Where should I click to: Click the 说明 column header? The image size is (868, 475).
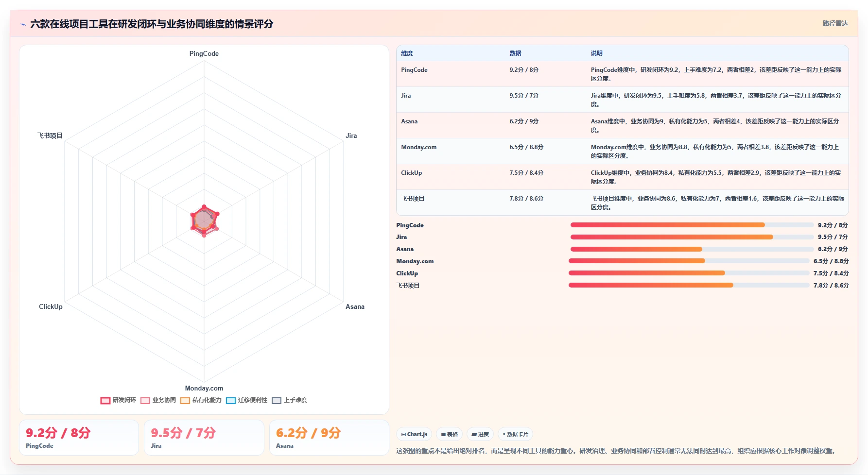[x=597, y=53]
